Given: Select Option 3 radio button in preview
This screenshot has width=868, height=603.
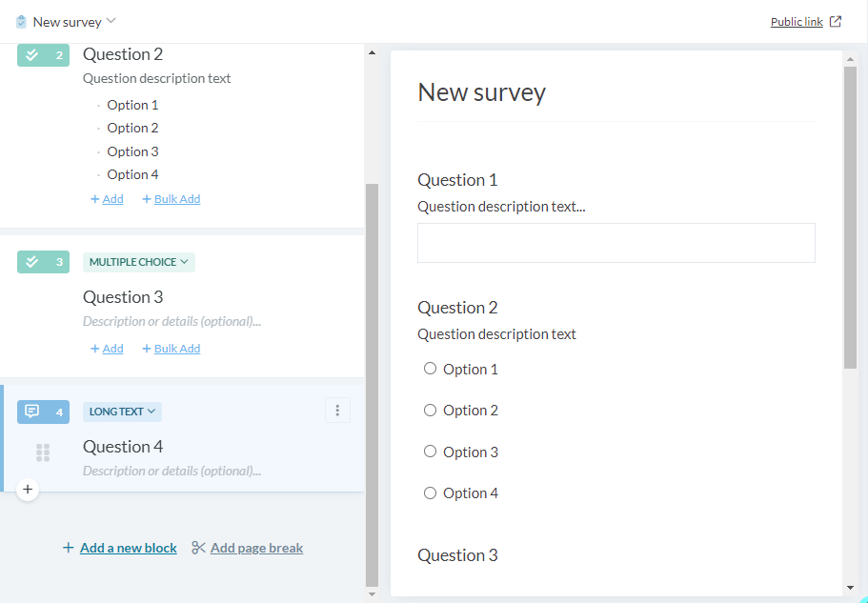Looking at the screenshot, I should click(x=430, y=452).
